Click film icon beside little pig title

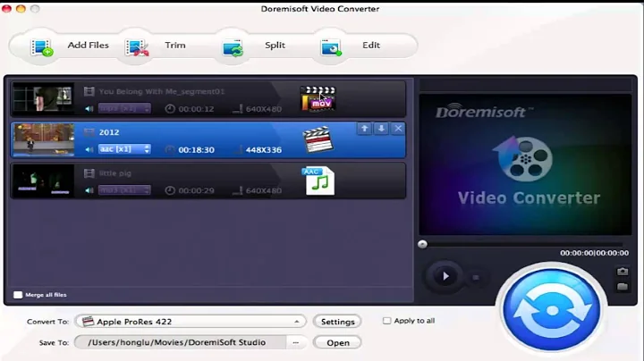(89, 173)
